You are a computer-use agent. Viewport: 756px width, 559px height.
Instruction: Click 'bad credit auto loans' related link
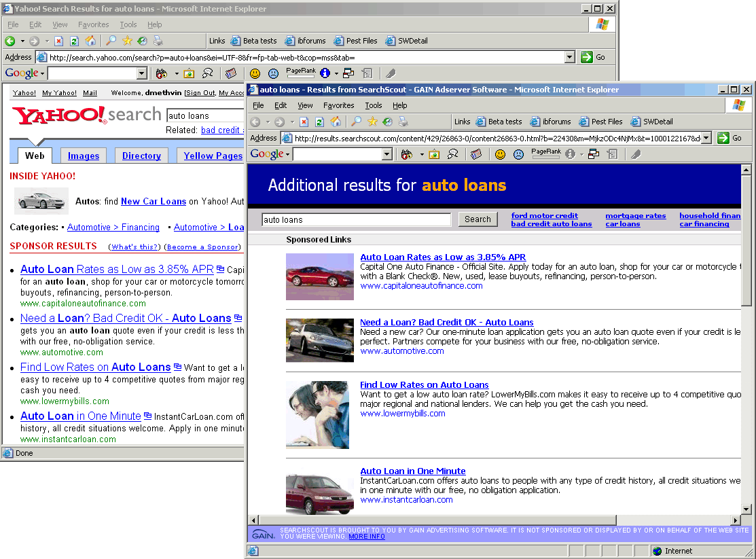[x=551, y=223]
